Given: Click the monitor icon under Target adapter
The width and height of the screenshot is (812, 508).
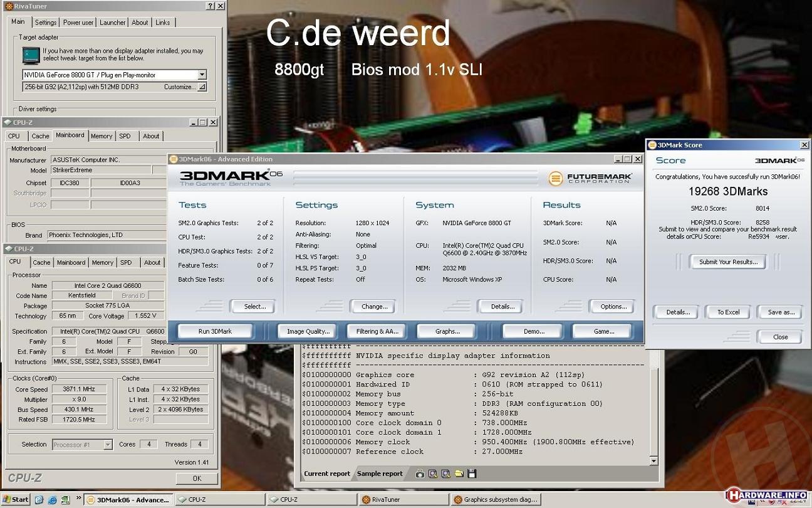Looking at the screenshot, I should 30,56.
